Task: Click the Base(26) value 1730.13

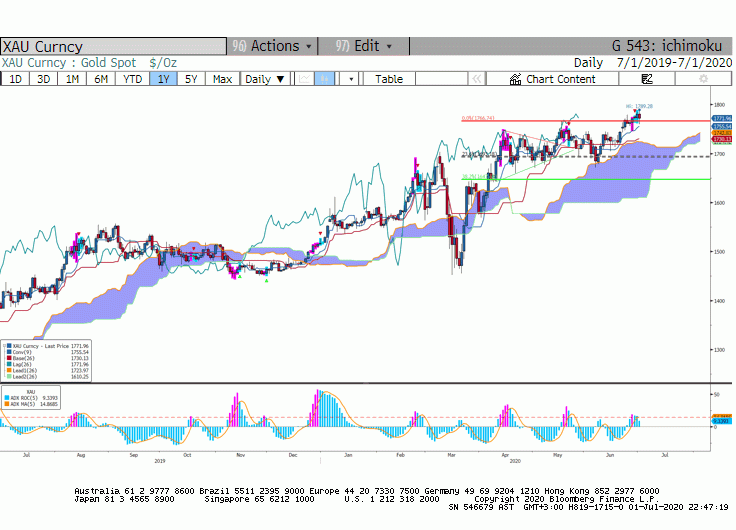Action: (80, 358)
